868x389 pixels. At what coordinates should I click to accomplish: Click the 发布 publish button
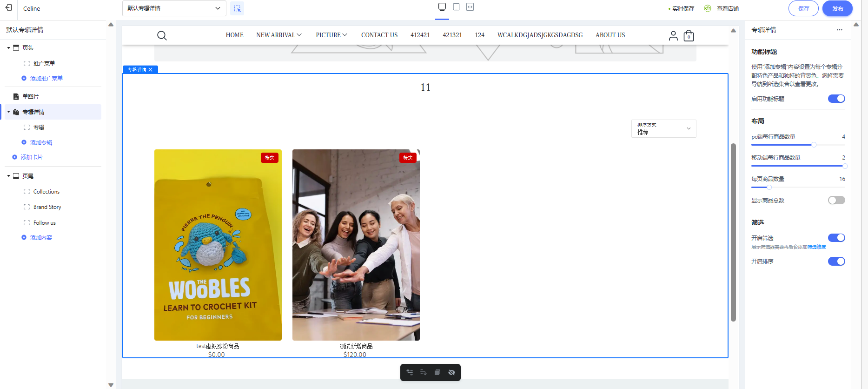coord(837,8)
